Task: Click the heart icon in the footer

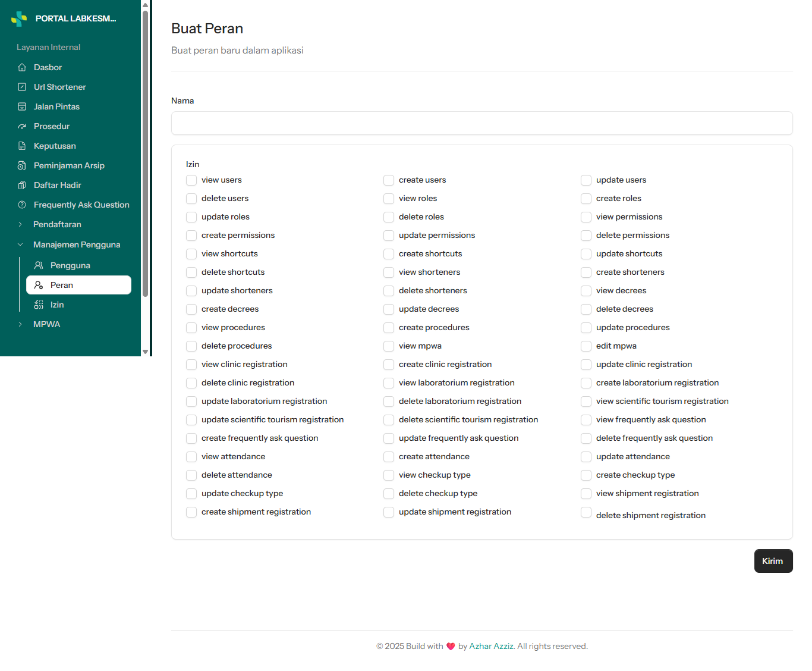Action: [x=451, y=647]
